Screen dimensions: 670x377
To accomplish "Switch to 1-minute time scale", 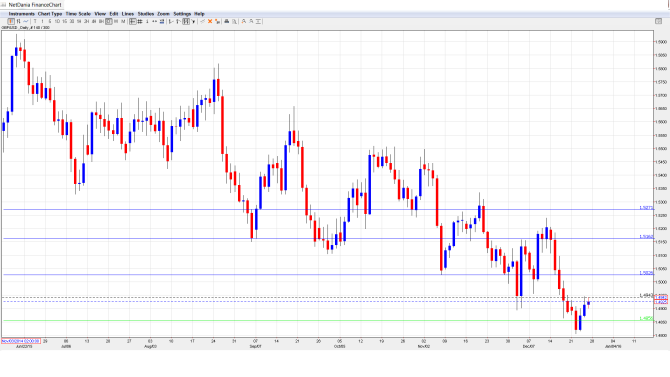I will [42, 21].
